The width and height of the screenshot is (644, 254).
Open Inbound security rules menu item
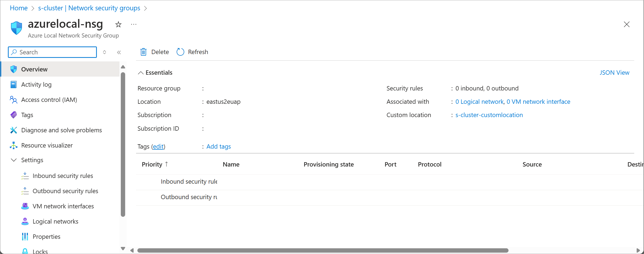(x=63, y=176)
